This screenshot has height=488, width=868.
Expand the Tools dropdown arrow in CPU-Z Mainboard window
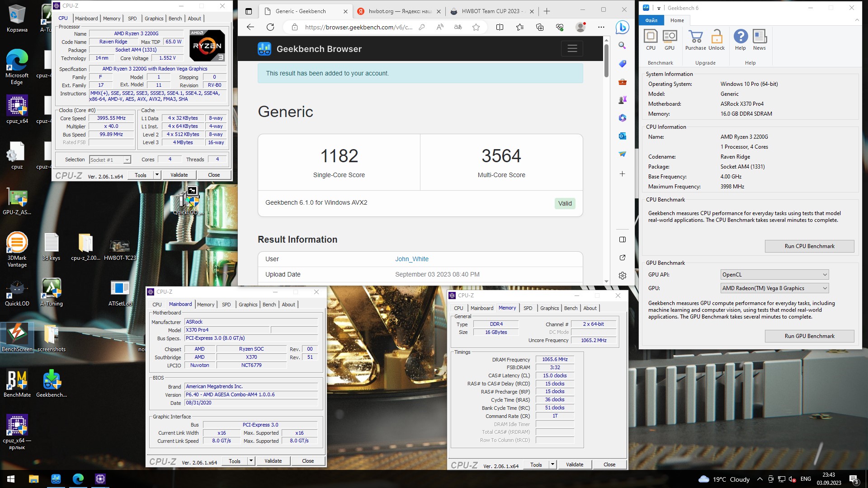pyautogui.click(x=251, y=461)
